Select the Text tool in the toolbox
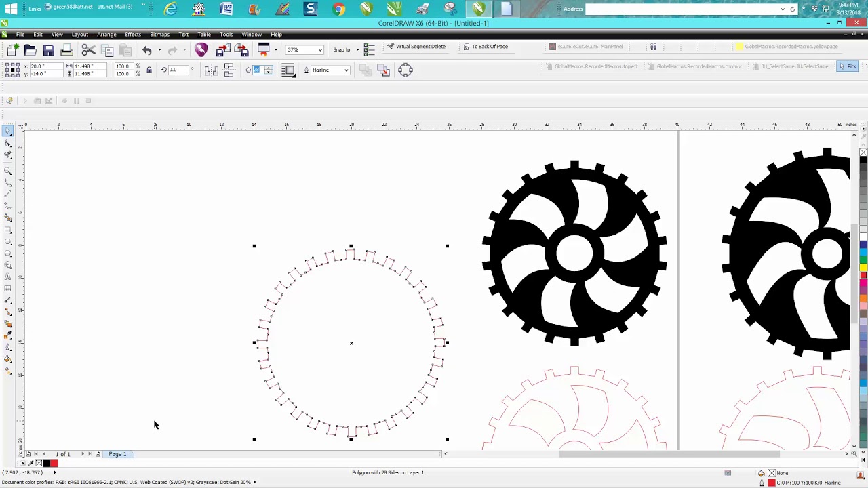The width and height of the screenshot is (868, 488). pos(8,277)
